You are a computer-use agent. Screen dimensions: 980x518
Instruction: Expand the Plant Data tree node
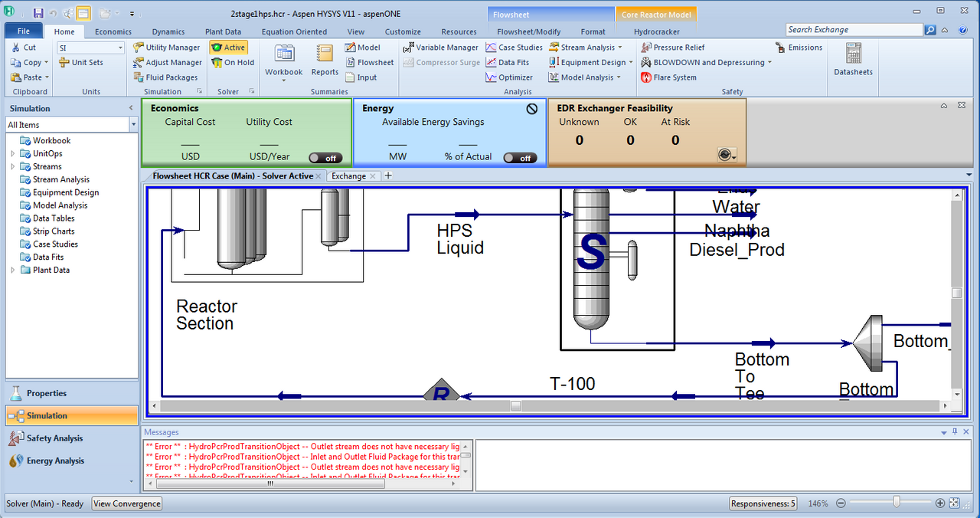(12, 270)
